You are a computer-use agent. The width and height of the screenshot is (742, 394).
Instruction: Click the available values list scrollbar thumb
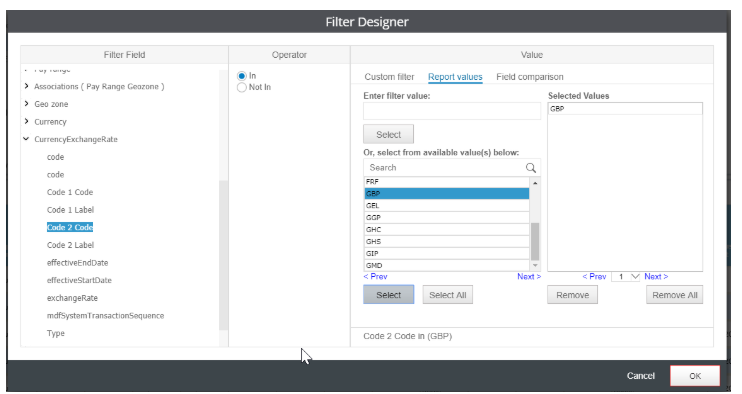click(x=535, y=241)
